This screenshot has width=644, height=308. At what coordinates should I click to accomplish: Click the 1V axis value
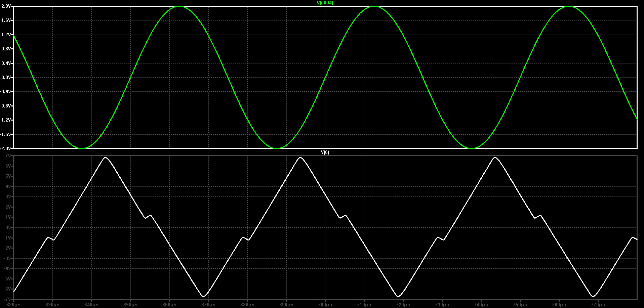(x=8, y=217)
